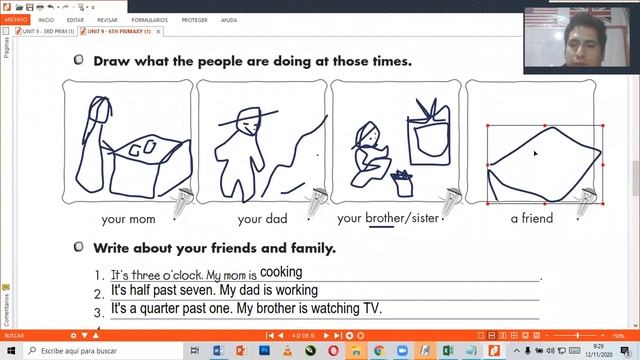The image size is (640, 360).
Task: Undo the last action
Action: point(51,7)
